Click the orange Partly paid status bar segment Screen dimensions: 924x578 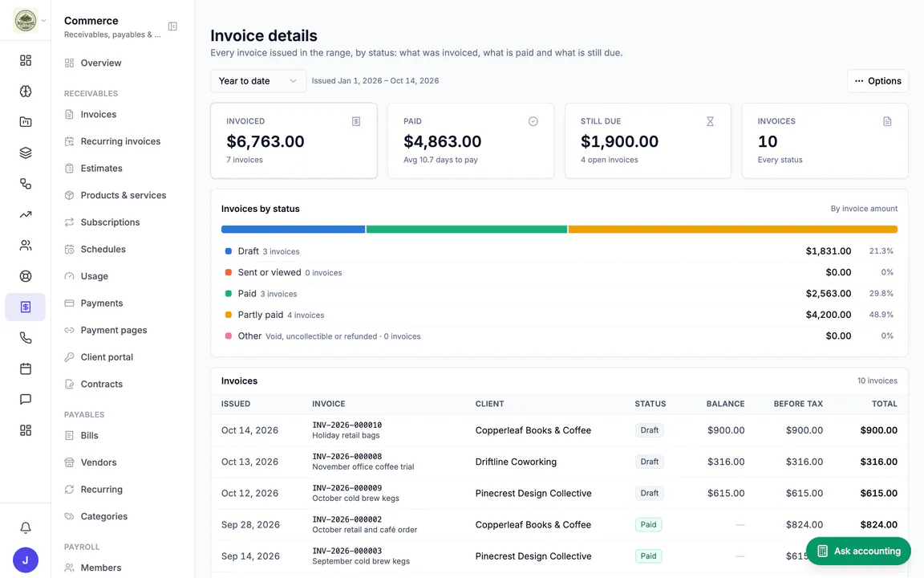click(733, 230)
